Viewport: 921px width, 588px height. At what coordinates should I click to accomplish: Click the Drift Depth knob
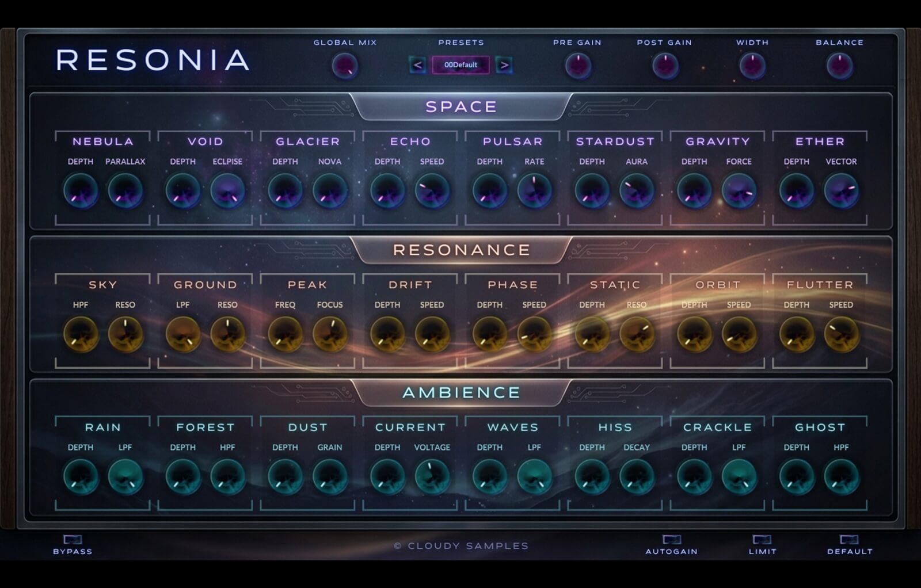click(x=387, y=334)
